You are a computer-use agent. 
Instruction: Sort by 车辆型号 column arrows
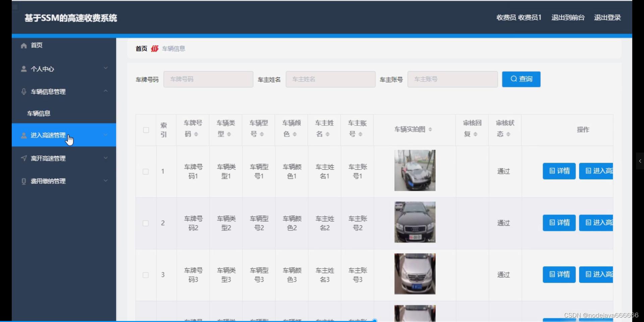tap(262, 134)
